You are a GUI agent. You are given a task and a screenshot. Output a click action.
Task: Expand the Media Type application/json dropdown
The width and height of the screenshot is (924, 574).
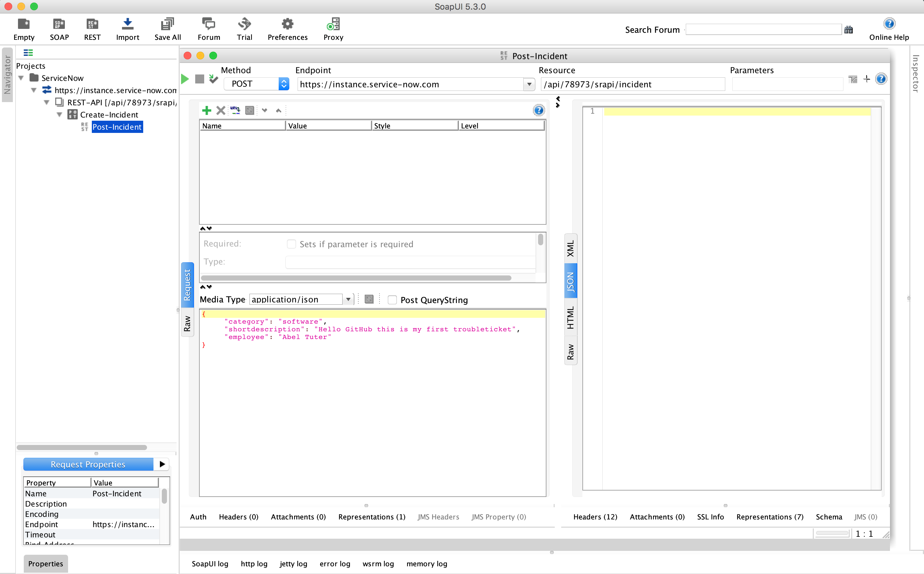pos(348,300)
